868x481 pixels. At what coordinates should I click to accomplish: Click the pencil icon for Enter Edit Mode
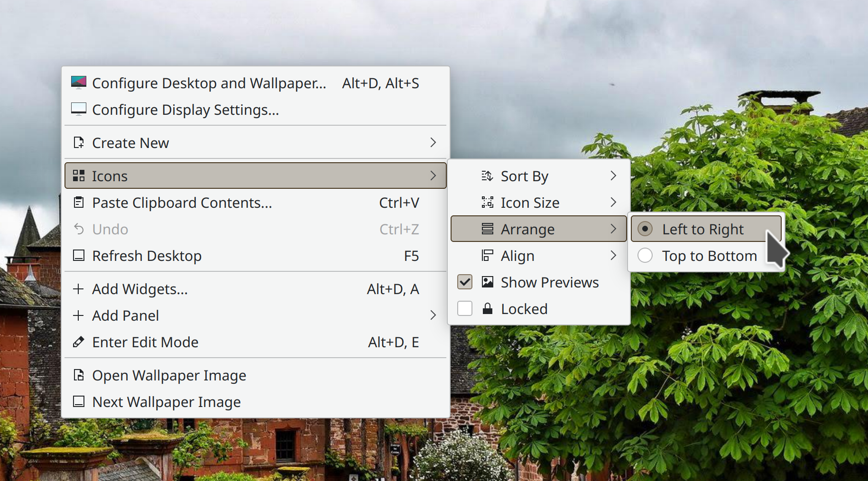click(79, 342)
